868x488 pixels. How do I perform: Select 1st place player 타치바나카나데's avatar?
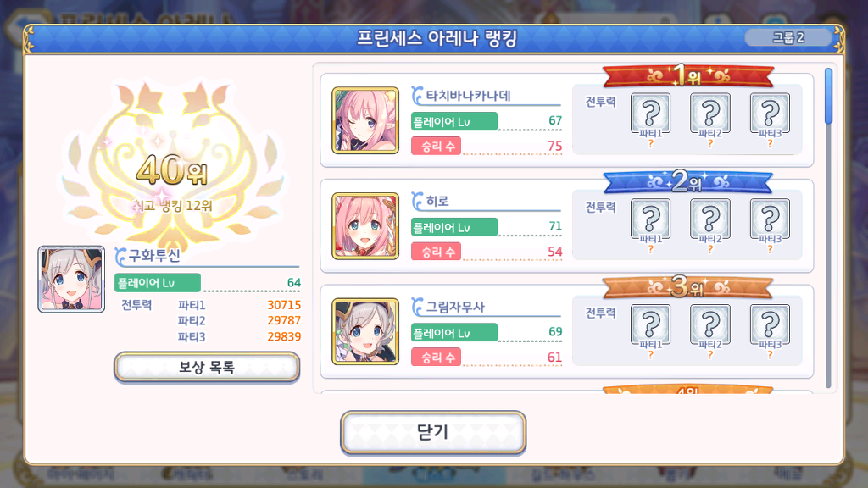365,120
